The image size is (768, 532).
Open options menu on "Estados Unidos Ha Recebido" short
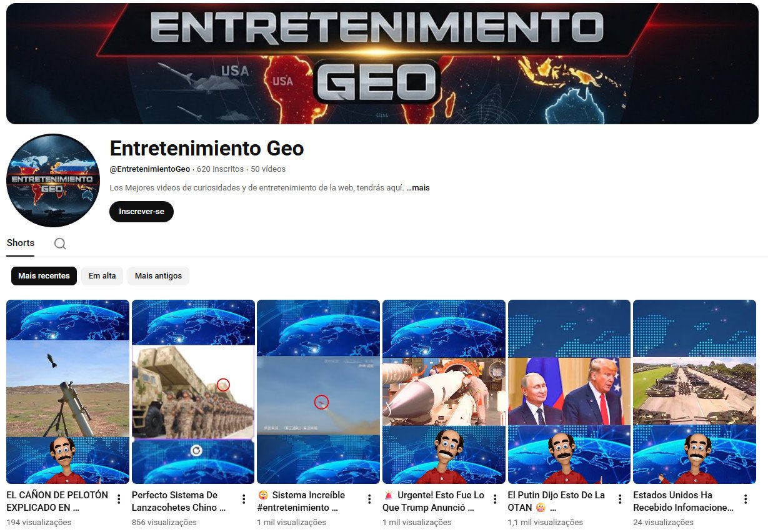pos(745,499)
